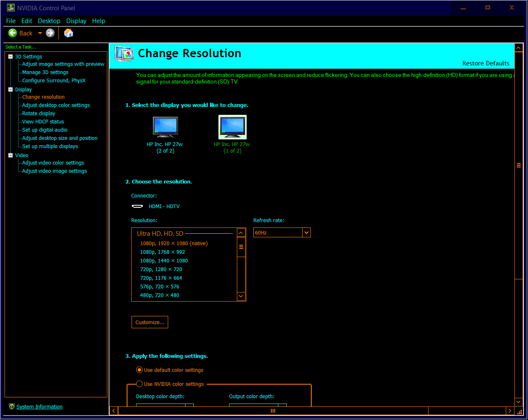Click the Back button label
528x420 pixels.
(26, 33)
